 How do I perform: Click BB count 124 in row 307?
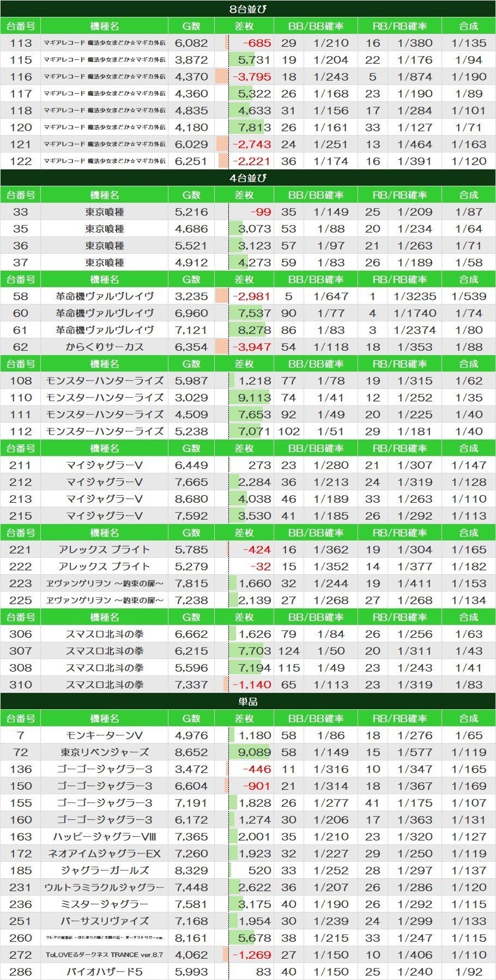coord(289,651)
